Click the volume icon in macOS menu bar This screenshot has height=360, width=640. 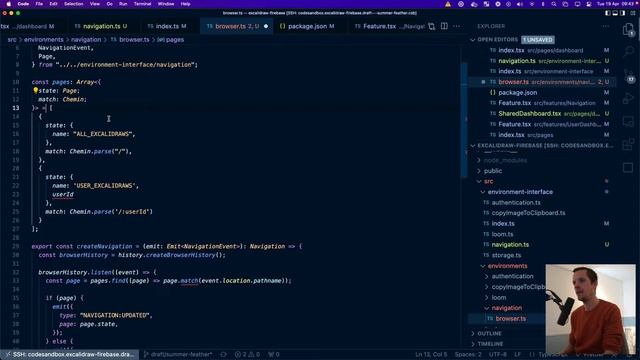(520, 4)
